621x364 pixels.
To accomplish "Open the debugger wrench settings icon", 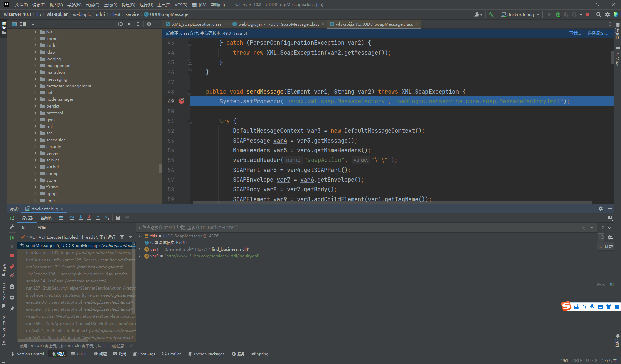I will tap(12, 227).
